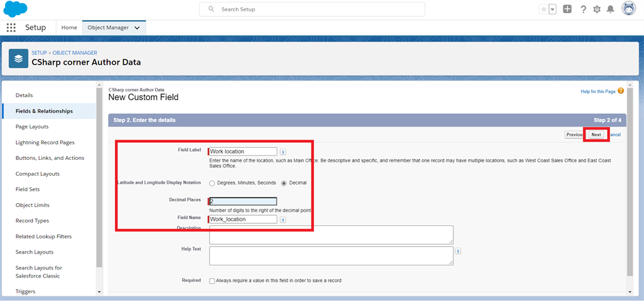644x302 pixels.
Task: Click the Field Name info icon
Action: [283, 220]
